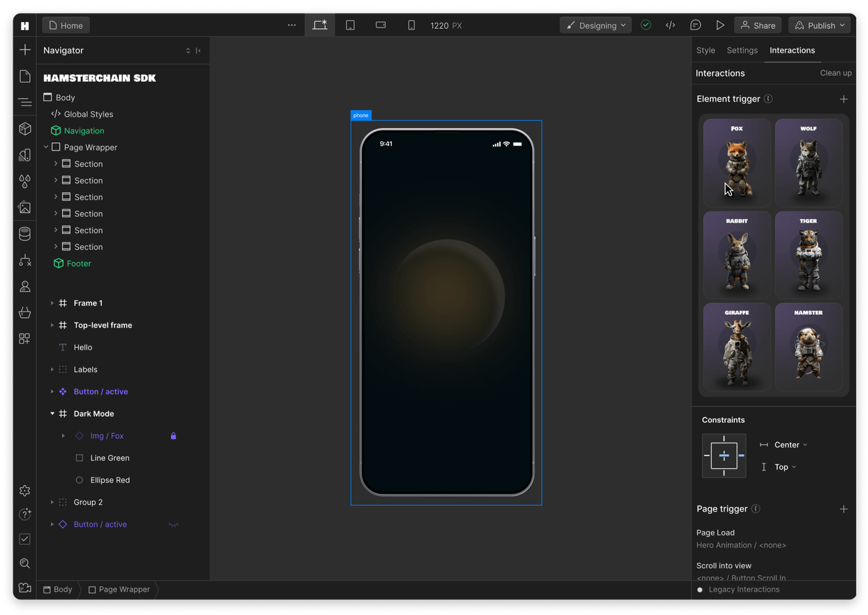The width and height of the screenshot is (868, 615).
Task: Click the Clean up link
Action: (x=835, y=73)
